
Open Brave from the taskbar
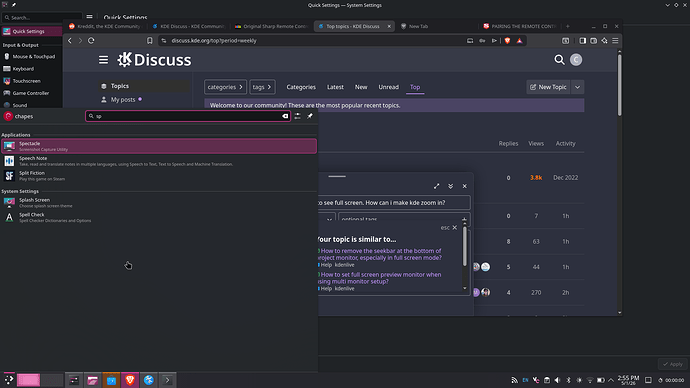tap(130, 380)
